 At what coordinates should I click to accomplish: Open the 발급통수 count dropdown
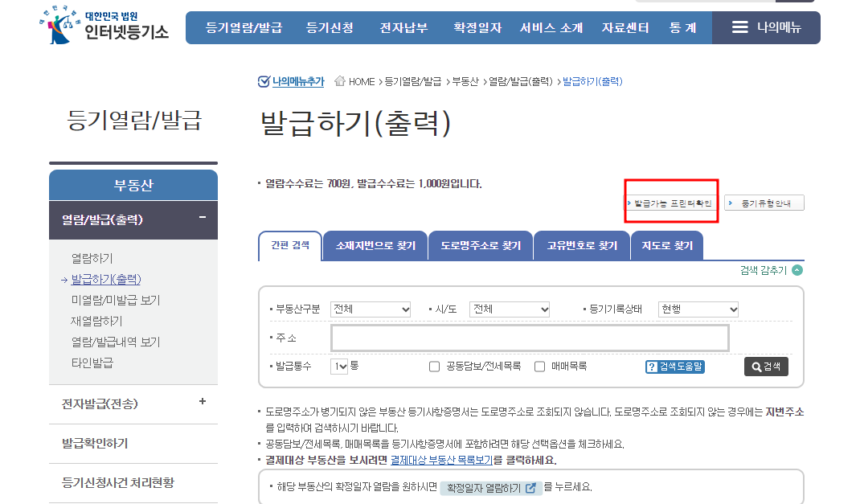pos(339,367)
